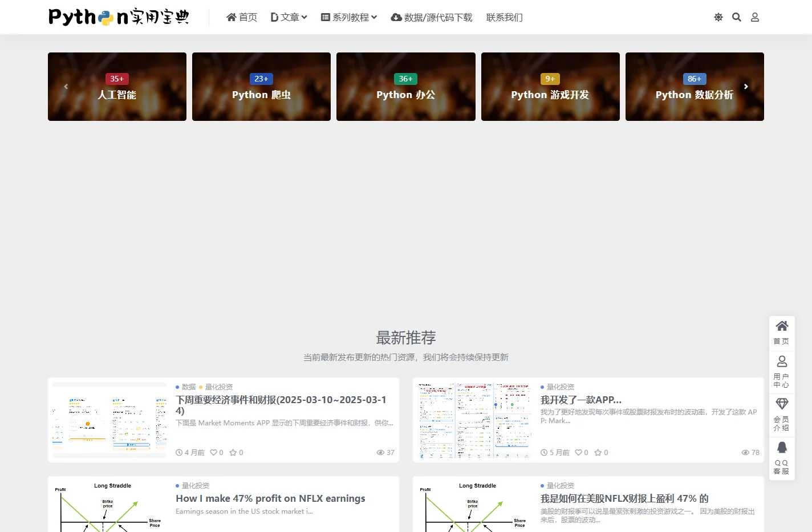This screenshot has height=532, width=812.
Task: Click the 36+ badge on Python 办公
Action: 405,79
